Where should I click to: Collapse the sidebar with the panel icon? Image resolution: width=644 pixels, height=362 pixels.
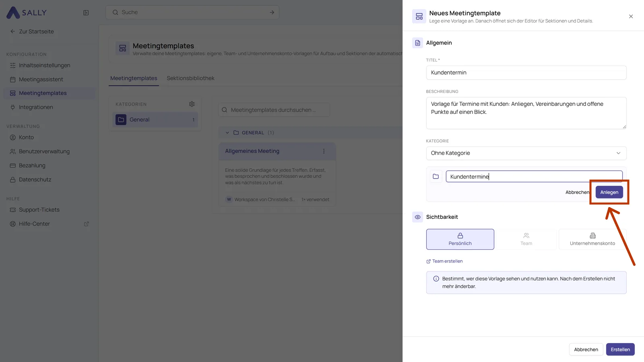tap(86, 13)
